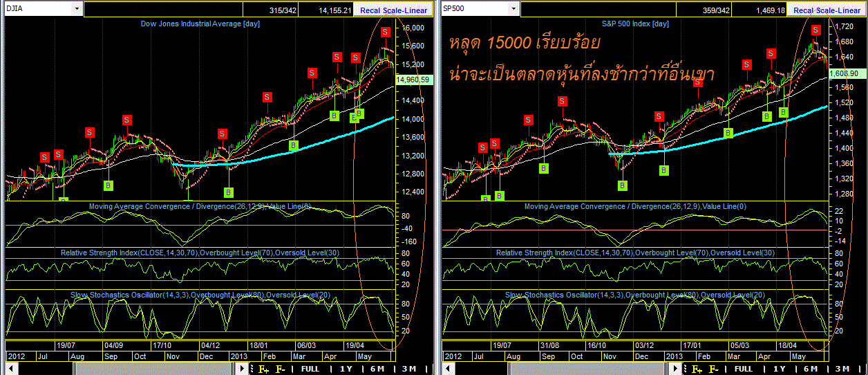Click the Nov month label on SP500 timeline
The image size is (868, 375).
[x=608, y=356]
